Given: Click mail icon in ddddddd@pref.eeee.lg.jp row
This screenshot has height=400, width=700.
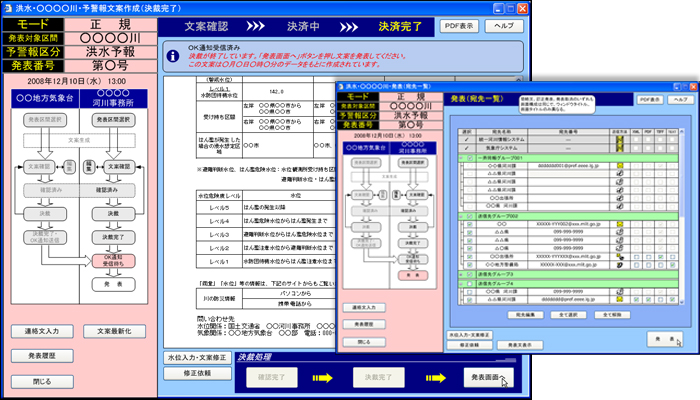Looking at the screenshot, I should tap(620, 299).
